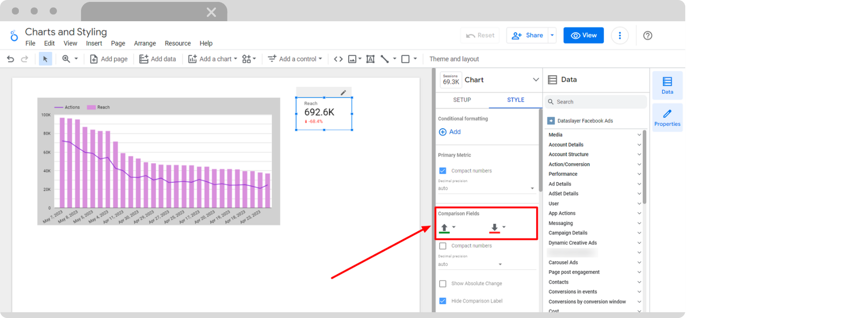Click the embed URL code icon
Screen dimensions: 868x318
tap(339, 59)
